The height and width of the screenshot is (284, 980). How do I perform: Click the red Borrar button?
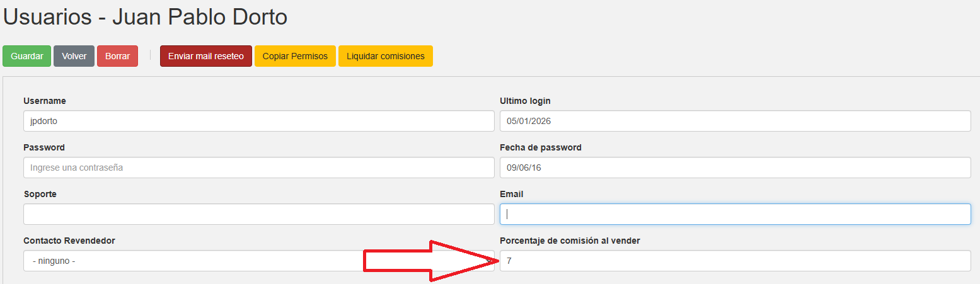click(x=117, y=56)
